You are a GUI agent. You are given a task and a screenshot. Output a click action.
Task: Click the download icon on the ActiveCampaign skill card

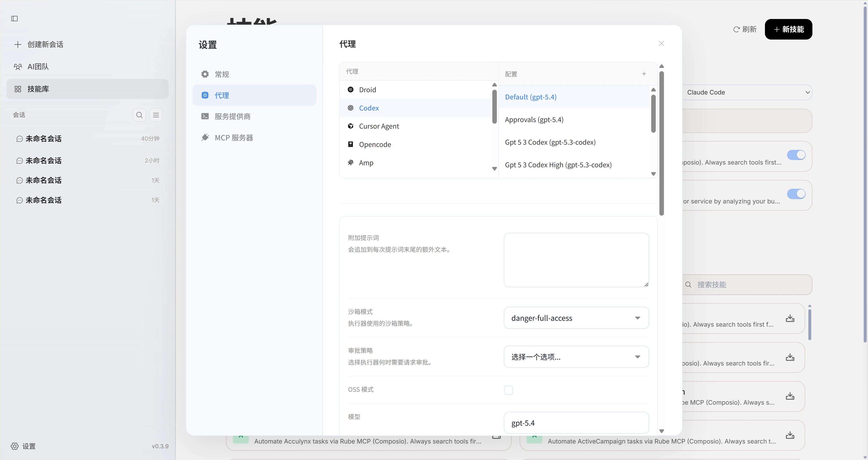pos(790,435)
